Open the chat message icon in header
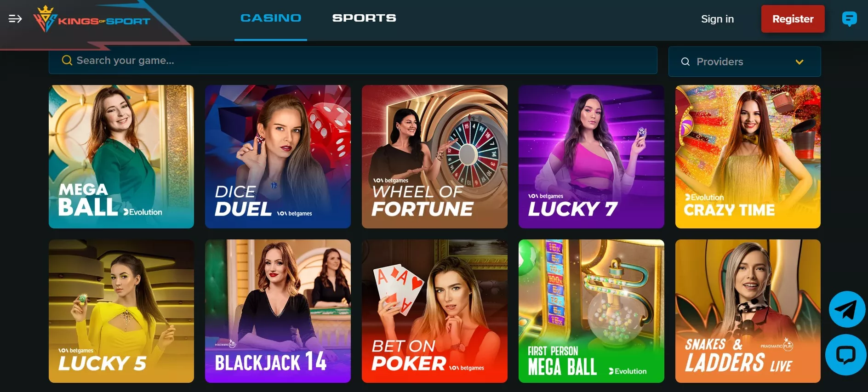Image resolution: width=868 pixels, height=392 pixels. (x=849, y=19)
